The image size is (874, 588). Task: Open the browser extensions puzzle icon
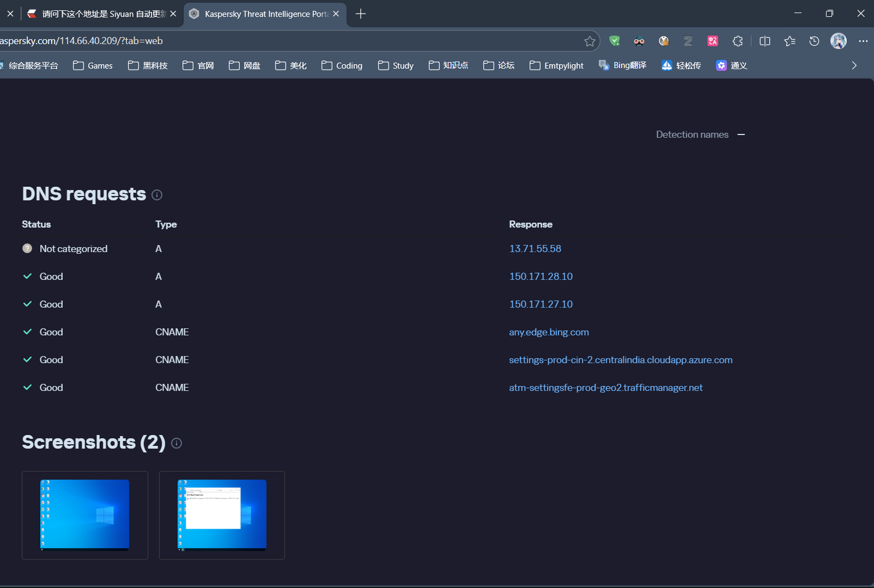pos(738,41)
